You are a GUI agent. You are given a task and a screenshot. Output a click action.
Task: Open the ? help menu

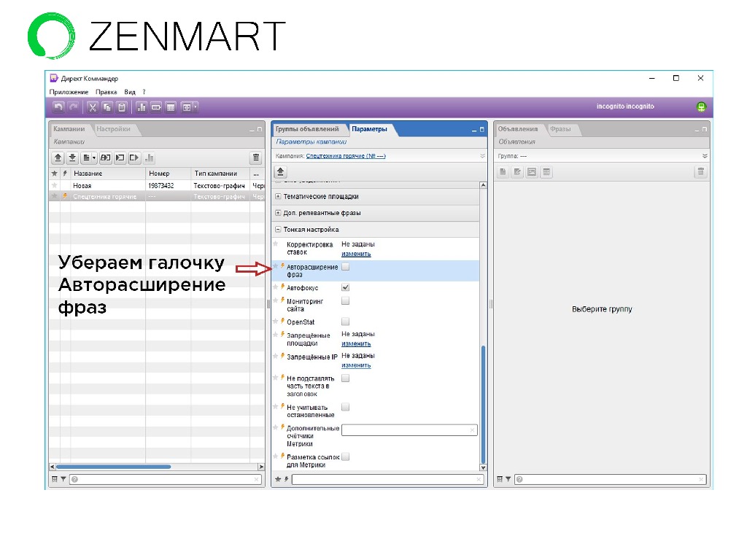144,92
